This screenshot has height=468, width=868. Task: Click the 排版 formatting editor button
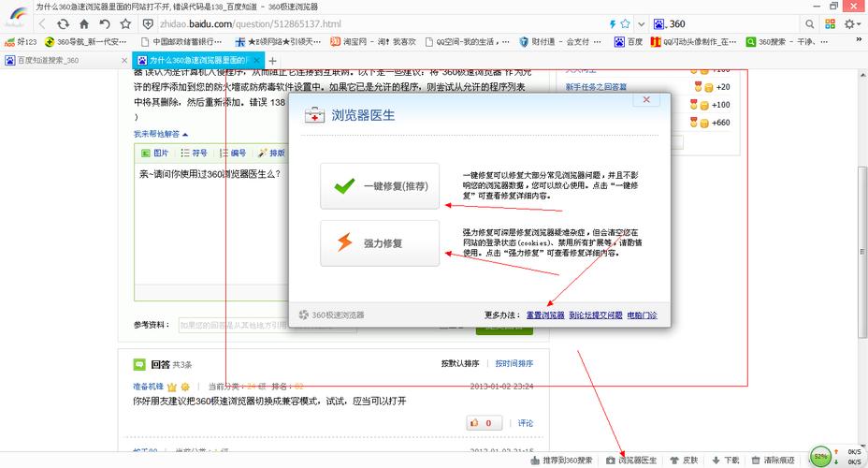click(x=271, y=153)
